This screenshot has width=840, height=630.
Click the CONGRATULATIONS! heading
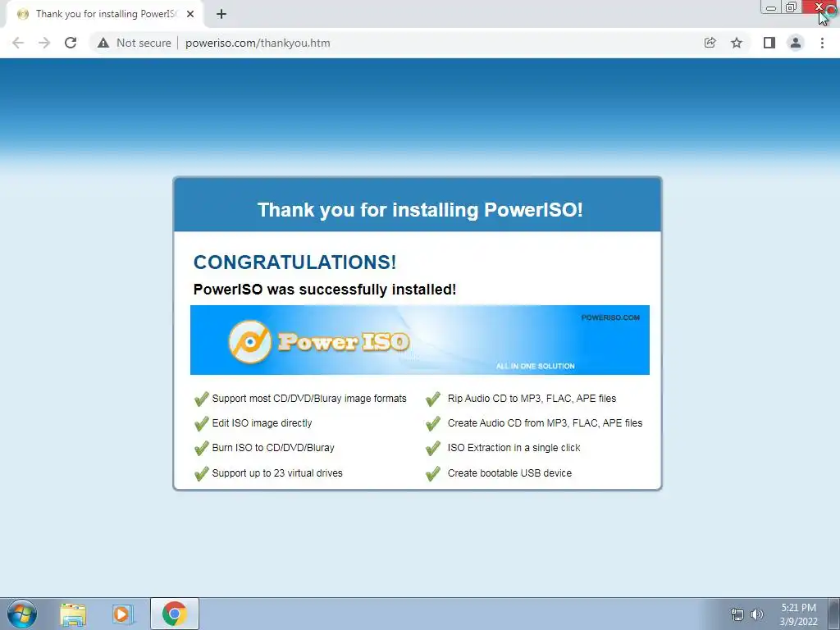click(294, 262)
